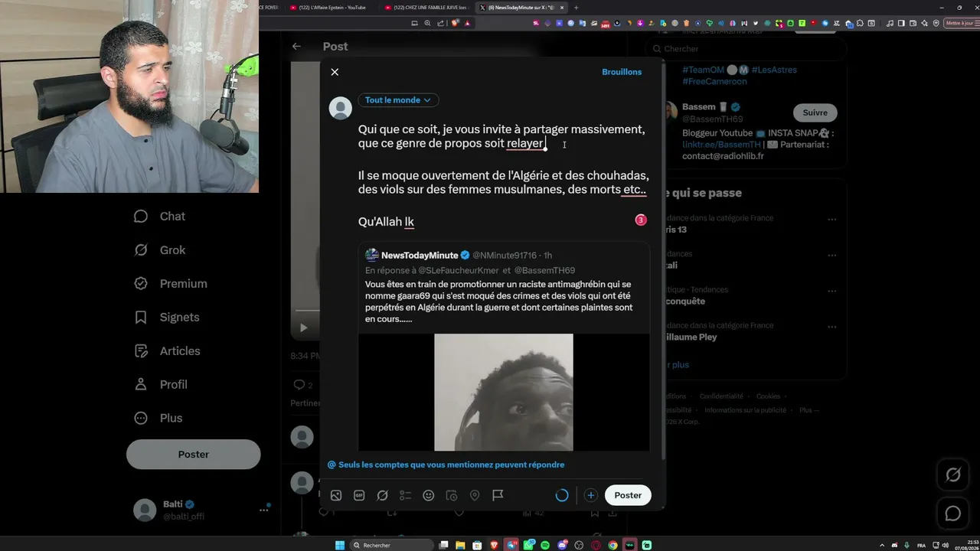The width and height of the screenshot is (980, 551).
Task: Expand the Plus menu in sidebar
Action: [x=158, y=419]
